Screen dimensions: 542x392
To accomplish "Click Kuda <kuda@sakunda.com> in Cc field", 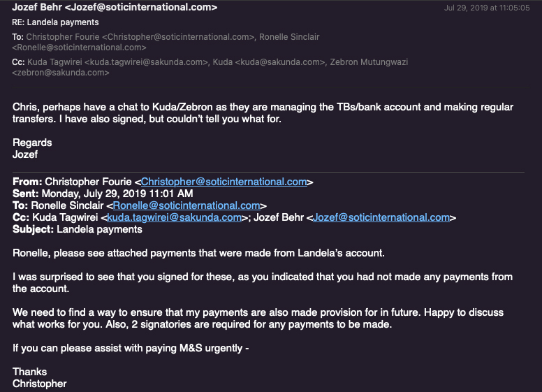I will pyautogui.click(x=269, y=62).
